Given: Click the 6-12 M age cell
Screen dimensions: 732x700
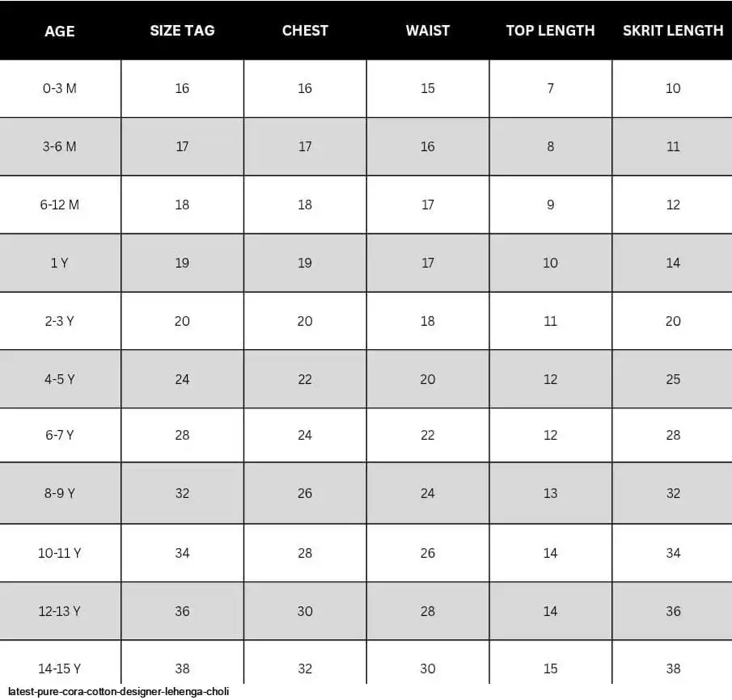Looking at the screenshot, I should 60,205.
